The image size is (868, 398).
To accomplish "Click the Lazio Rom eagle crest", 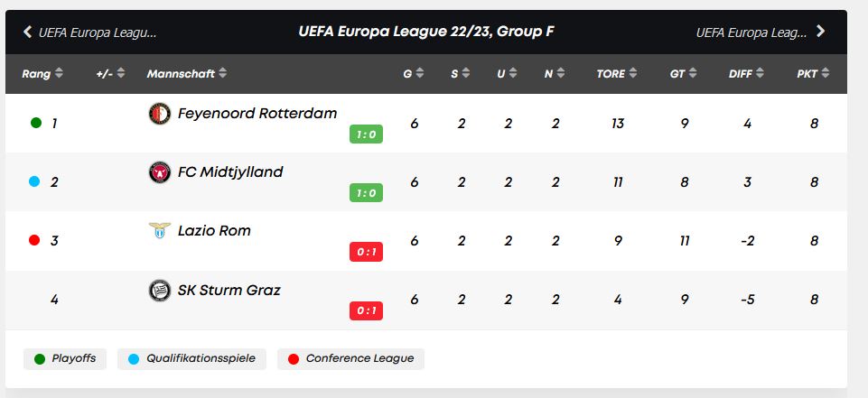I will tap(160, 230).
